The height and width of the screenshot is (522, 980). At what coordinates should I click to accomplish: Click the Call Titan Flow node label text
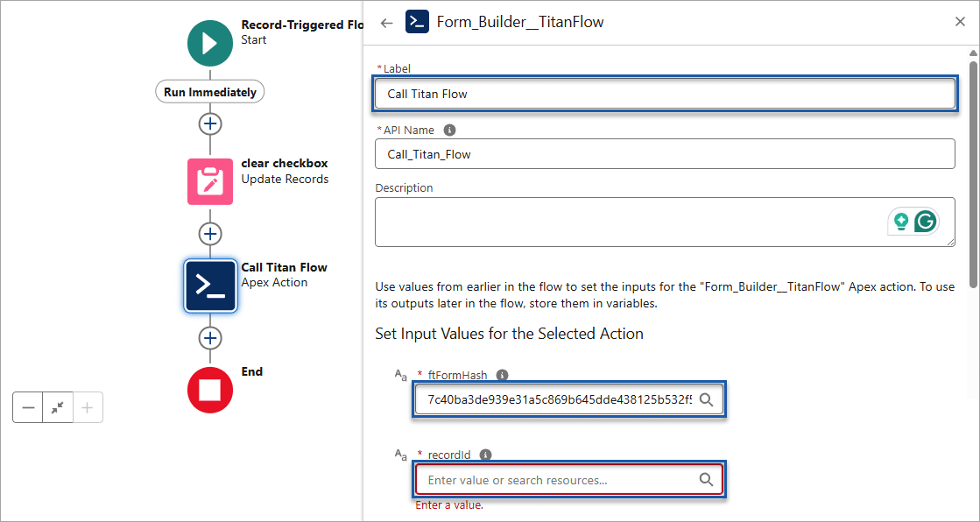(285, 267)
